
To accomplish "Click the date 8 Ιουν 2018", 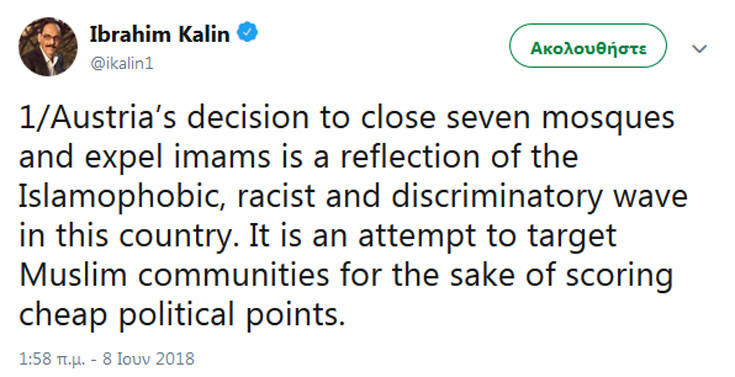I will 148,359.
